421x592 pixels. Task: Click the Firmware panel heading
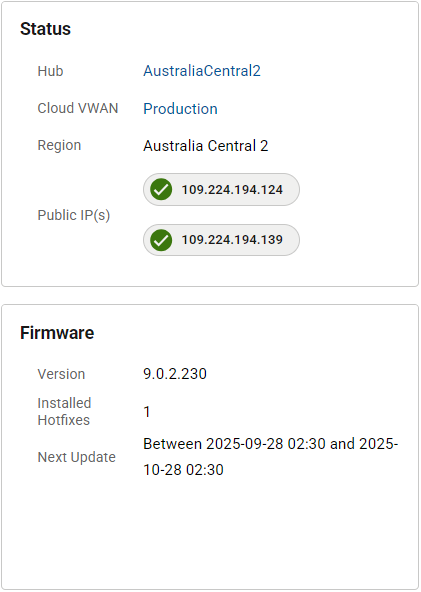point(57,333)
